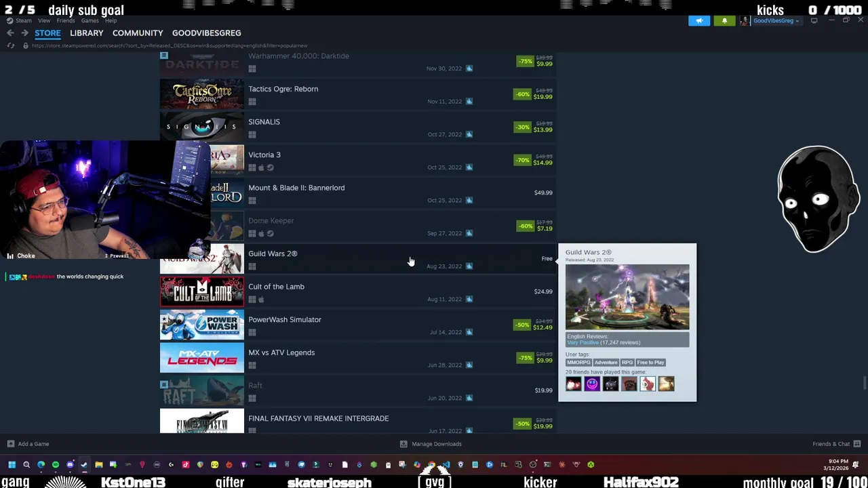Open the Tactics Ogre: Reborn listing
This screenshot has height=488, width=868.
tap(358, 94)
